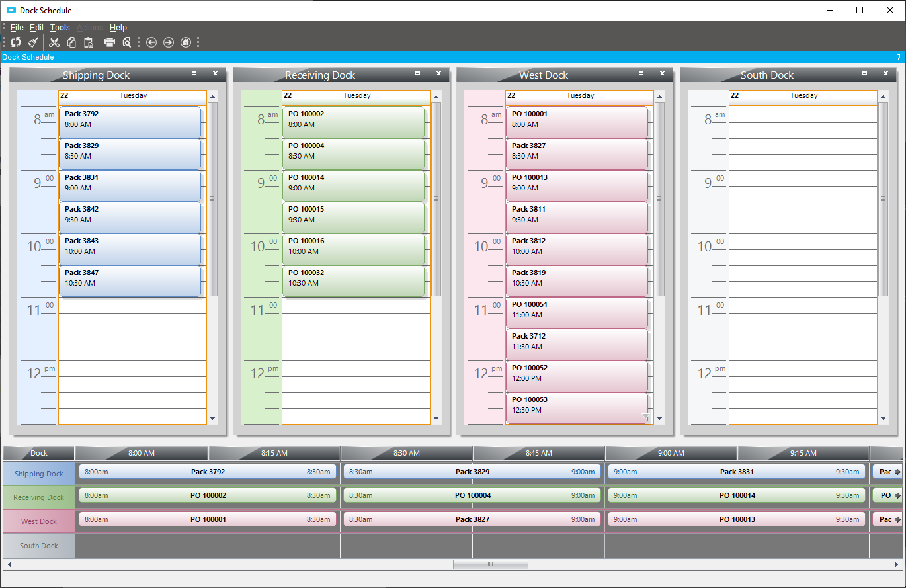The height and width of the screenshot is (588, 906).
Task: Click arrow on cut-off Receiving Dock timeline entry
Action: [897, 495]
